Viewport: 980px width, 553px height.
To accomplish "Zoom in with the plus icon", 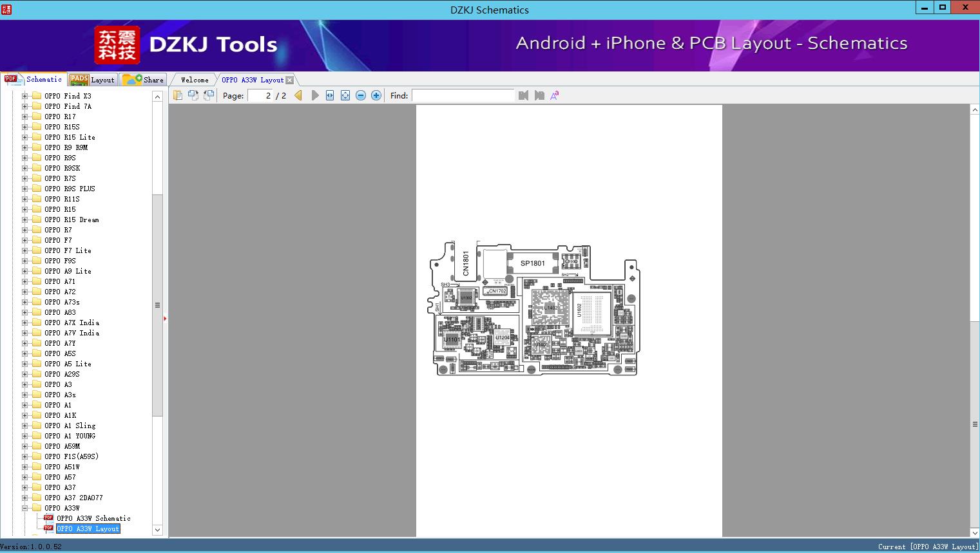I will (376, 95).
